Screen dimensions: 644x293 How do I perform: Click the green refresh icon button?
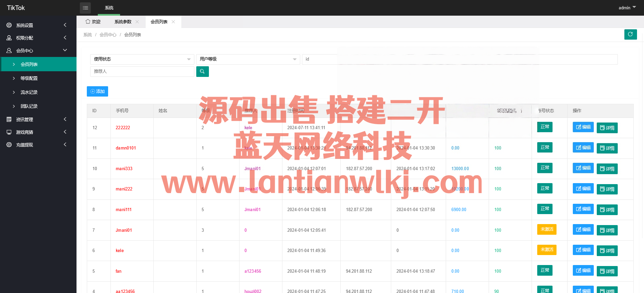coord(630,34)
